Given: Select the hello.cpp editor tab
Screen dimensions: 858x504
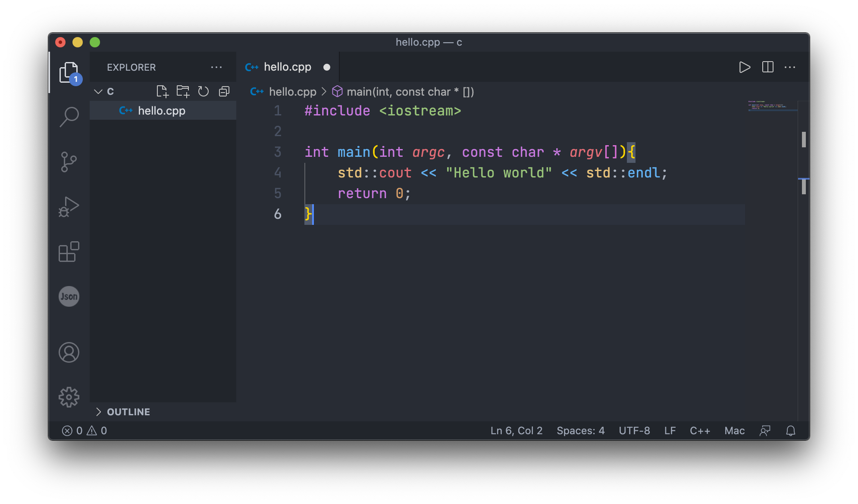Looking at the screenshot, I should coord(287,67).
